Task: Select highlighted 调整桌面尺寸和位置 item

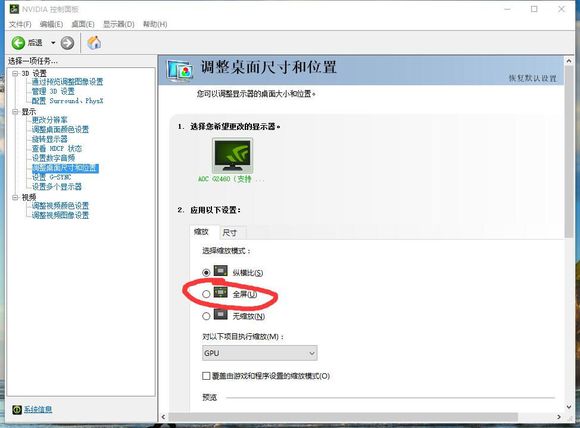Action: click(x=65, y=168)
